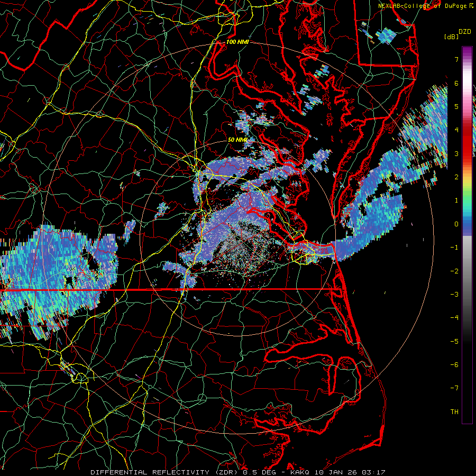Click the -4 value on the color scale
Viewport: 476px width, 476px height.
454,318
